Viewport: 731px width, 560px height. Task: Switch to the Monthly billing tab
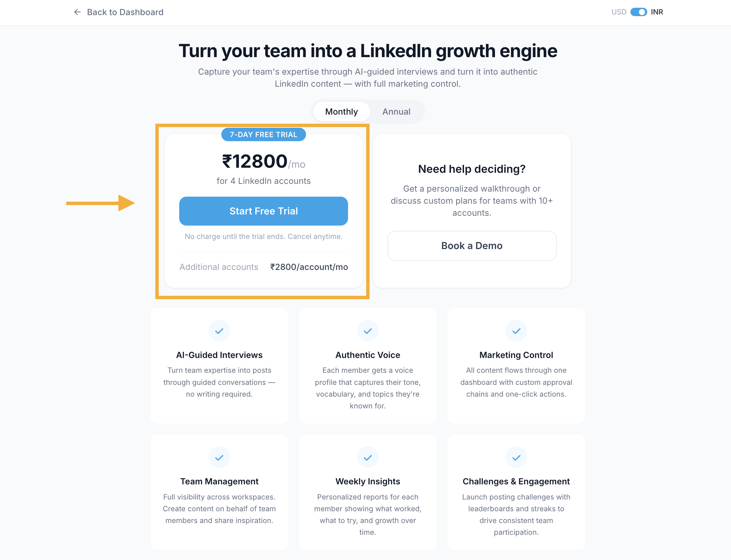[341, 112]
